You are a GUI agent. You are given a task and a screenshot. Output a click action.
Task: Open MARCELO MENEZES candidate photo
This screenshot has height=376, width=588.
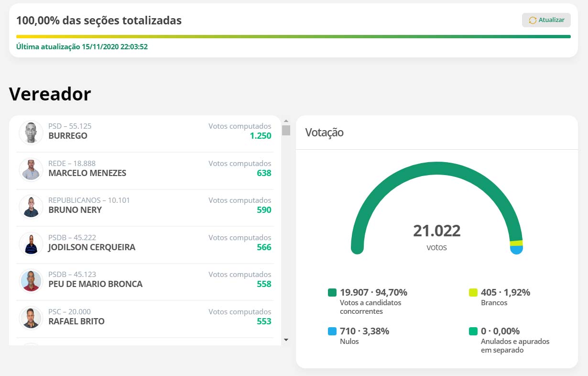pos(31,169)
